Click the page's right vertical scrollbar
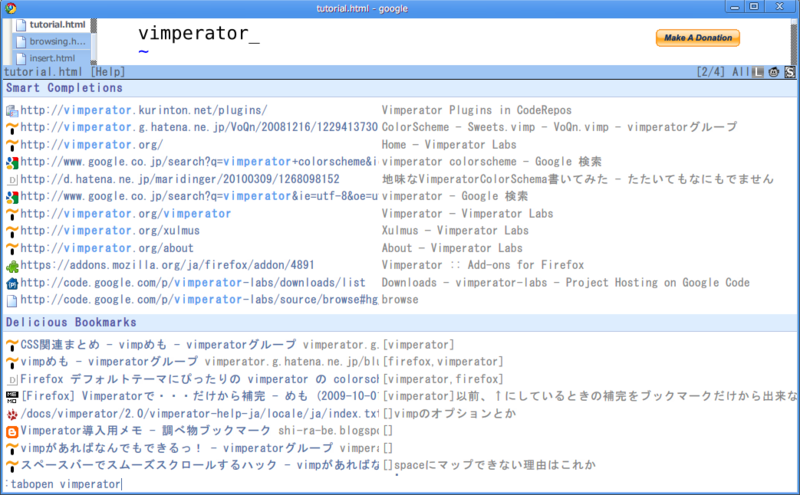Screen dimensions: 800x495 [x=794, y=42]
